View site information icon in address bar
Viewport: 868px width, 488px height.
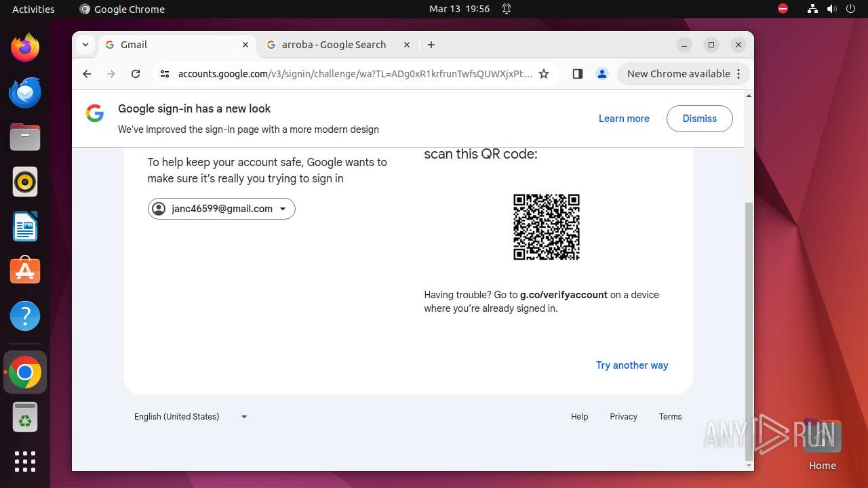pos(164,74)
